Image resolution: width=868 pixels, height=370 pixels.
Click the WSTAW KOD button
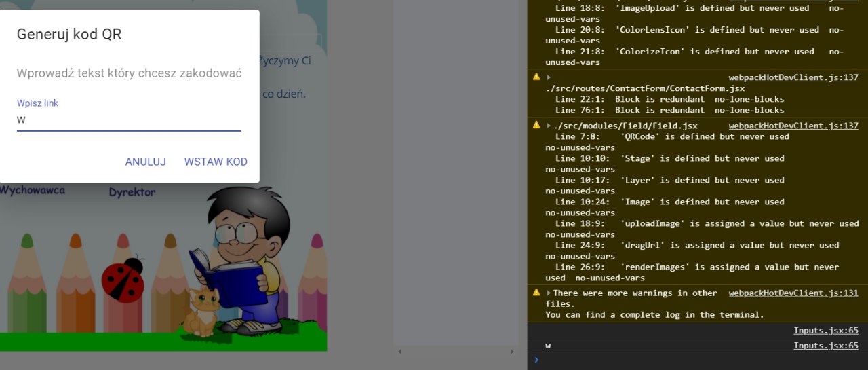[x=216, y=162]
